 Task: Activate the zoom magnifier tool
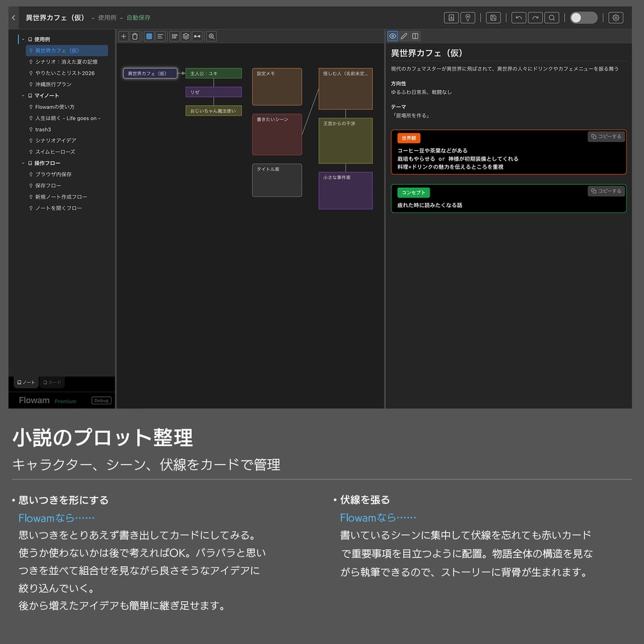[211, 36]
